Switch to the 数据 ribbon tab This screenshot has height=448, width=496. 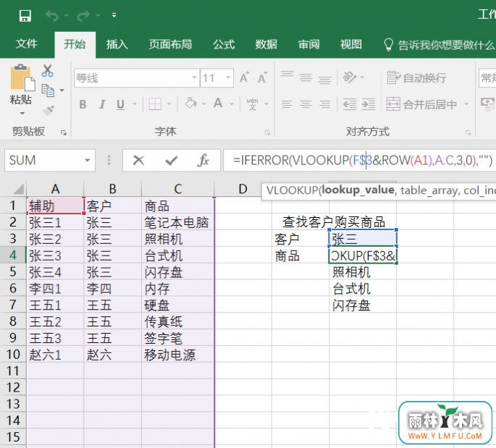[266, 45]
